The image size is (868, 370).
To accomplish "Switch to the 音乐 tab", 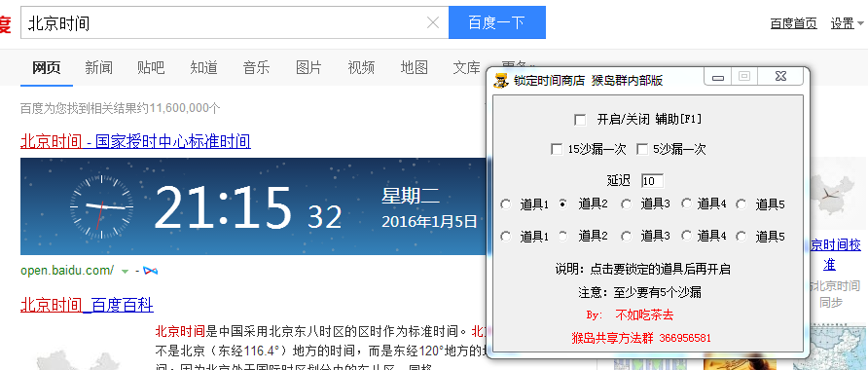I will [x=256, y=67].
